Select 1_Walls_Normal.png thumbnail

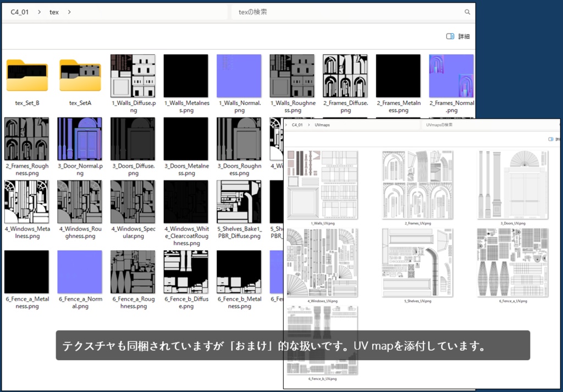coord(239,76)
